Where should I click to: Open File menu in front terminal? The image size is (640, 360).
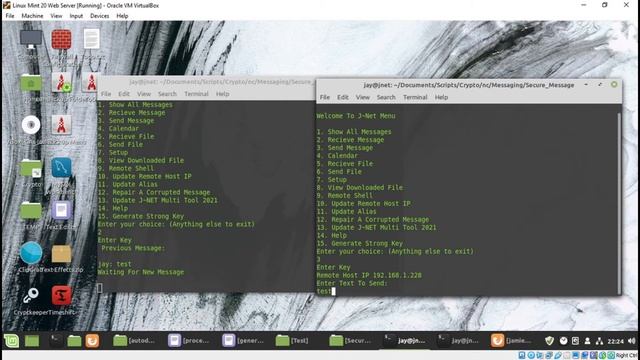pyautogui.click(x=325, y=97)
